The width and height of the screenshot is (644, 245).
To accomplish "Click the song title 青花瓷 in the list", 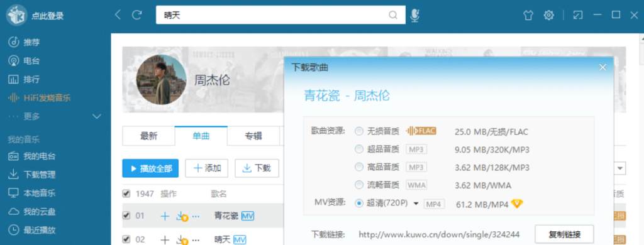I will [x=226, y=216].
